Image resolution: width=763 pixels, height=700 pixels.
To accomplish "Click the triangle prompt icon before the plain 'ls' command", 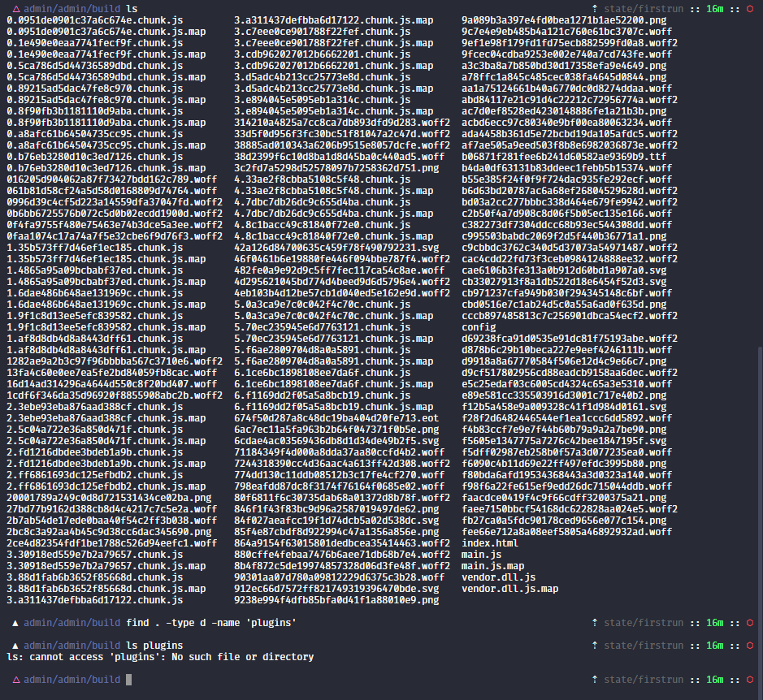I will pyautogui.click(x=16, y=9).
